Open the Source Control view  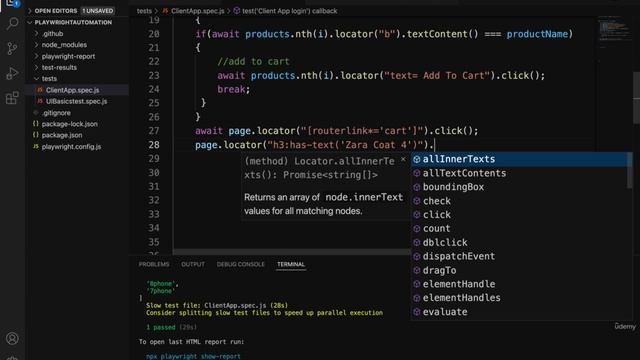pos(12,48)
